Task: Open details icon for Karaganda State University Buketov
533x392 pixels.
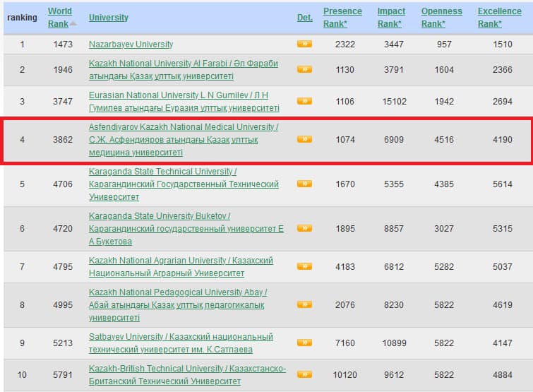Action: click(x=304, y=228)
